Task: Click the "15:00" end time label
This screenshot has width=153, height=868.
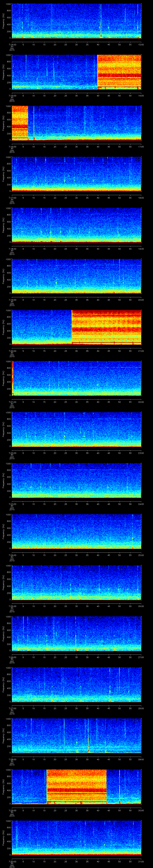Action: click(x=141, y=44)
